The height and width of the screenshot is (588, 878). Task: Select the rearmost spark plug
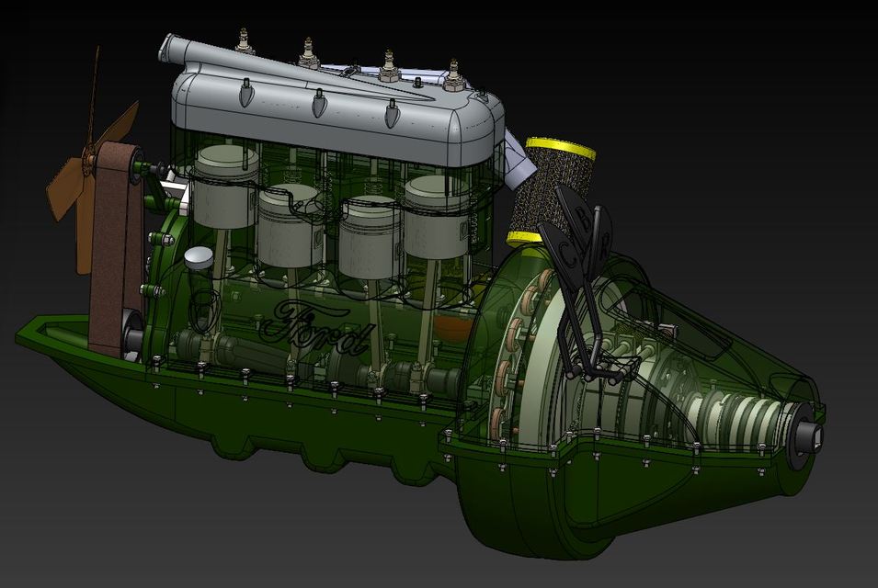tap(454, 73)
